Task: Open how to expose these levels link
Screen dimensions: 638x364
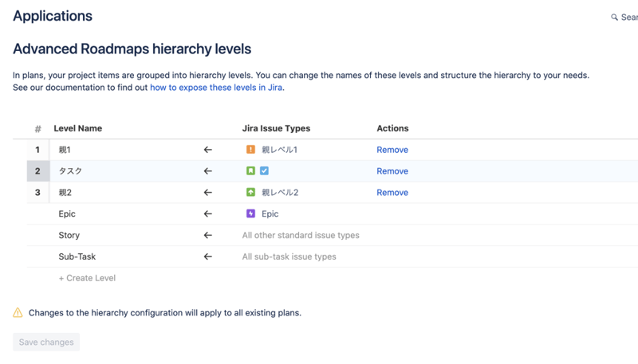Action: pos(216,88)
